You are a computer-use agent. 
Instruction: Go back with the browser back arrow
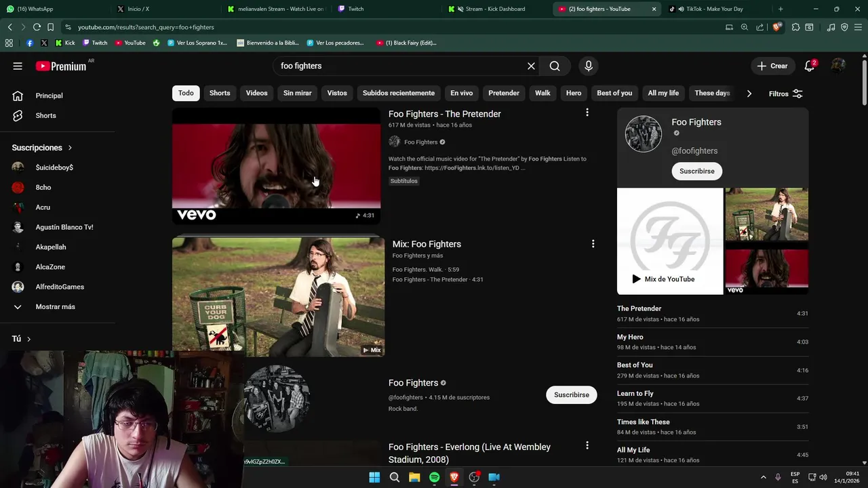pos(9,27)
